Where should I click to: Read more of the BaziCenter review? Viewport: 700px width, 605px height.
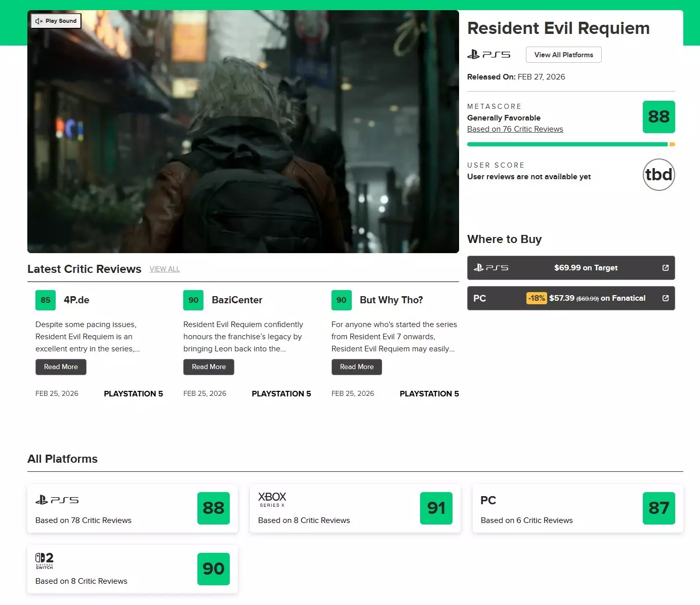pyautogui.click(x=209, y=367)
